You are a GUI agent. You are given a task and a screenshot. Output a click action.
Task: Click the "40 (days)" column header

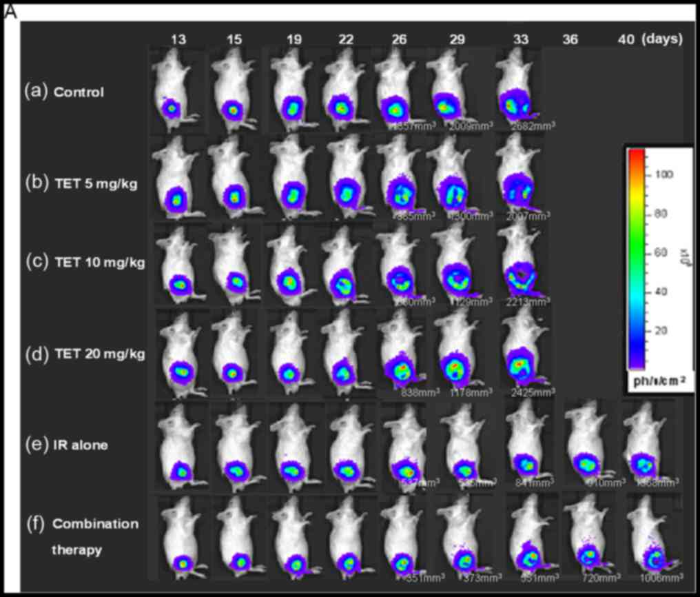649,39
